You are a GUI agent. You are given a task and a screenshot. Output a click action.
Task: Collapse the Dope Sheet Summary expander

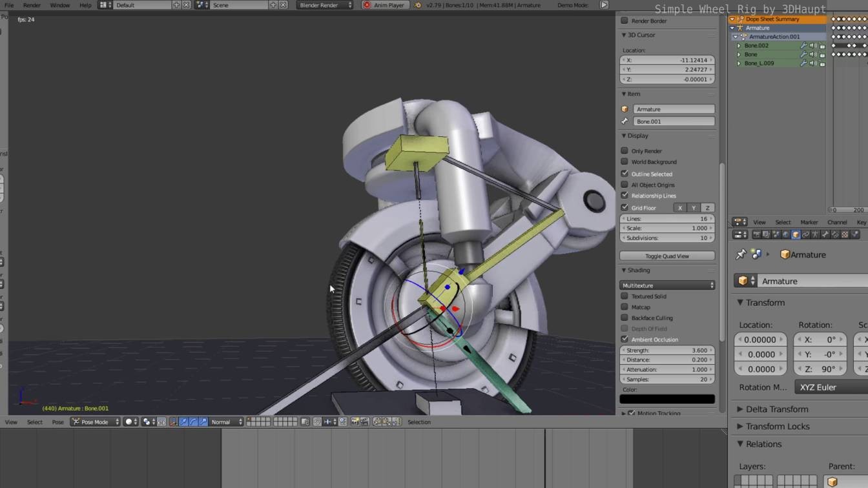pos(732,19)
